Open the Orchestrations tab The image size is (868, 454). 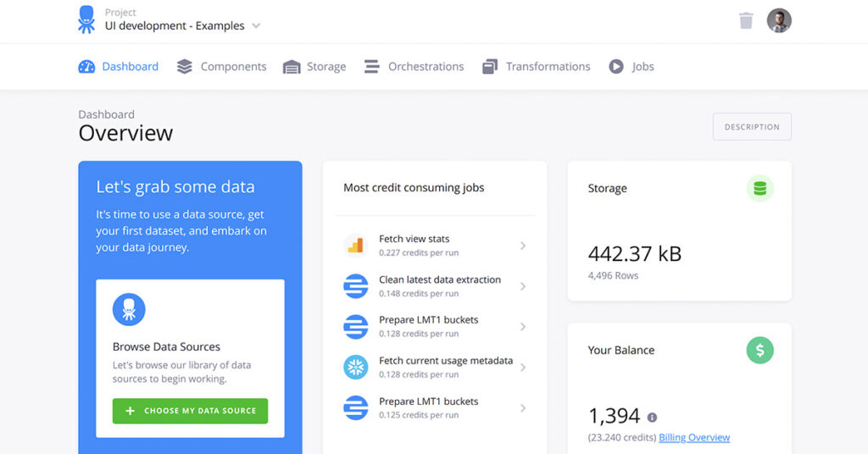pyautogui.click(x=415, y=67)
